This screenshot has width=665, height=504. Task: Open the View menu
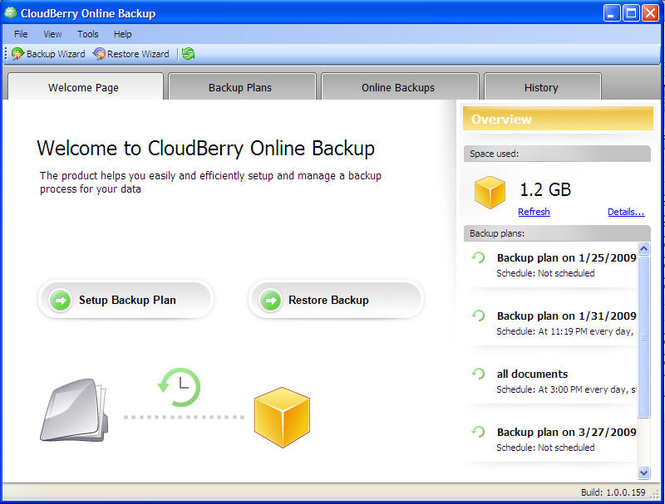coord(53,34)
